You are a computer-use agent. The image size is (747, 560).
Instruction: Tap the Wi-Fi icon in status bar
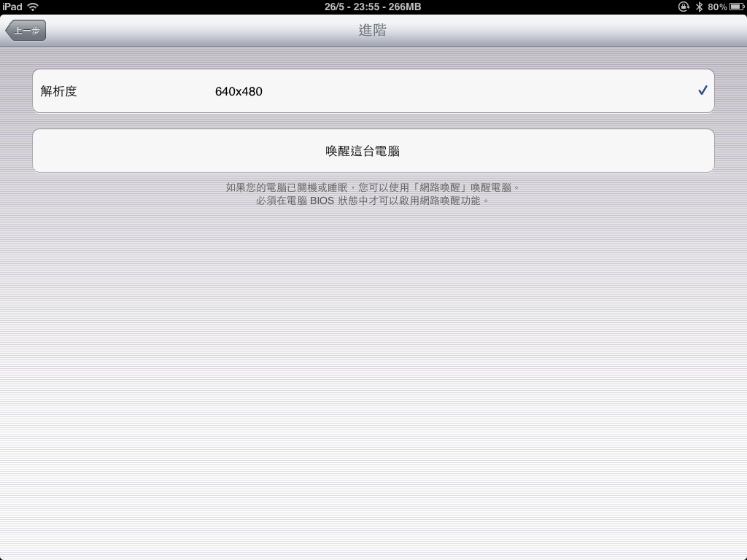[33, 7]
